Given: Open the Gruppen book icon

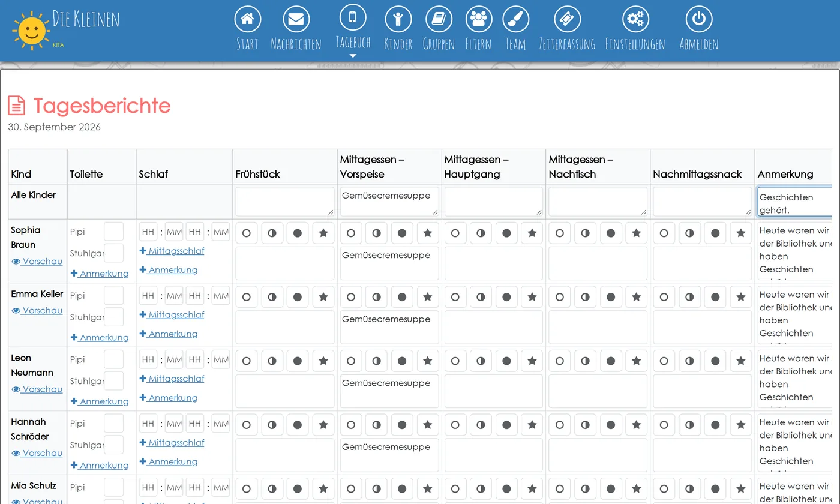Looking at the screenshot, I should [439, 19].
